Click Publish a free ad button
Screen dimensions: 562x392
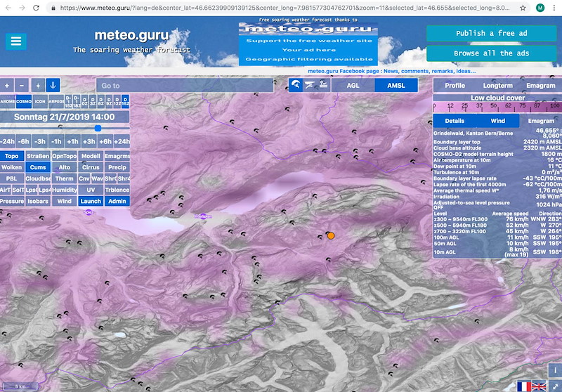(491, 34)
